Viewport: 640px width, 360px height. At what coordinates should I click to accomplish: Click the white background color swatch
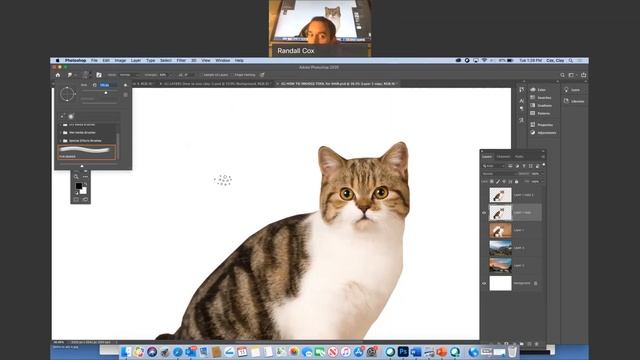84,191
